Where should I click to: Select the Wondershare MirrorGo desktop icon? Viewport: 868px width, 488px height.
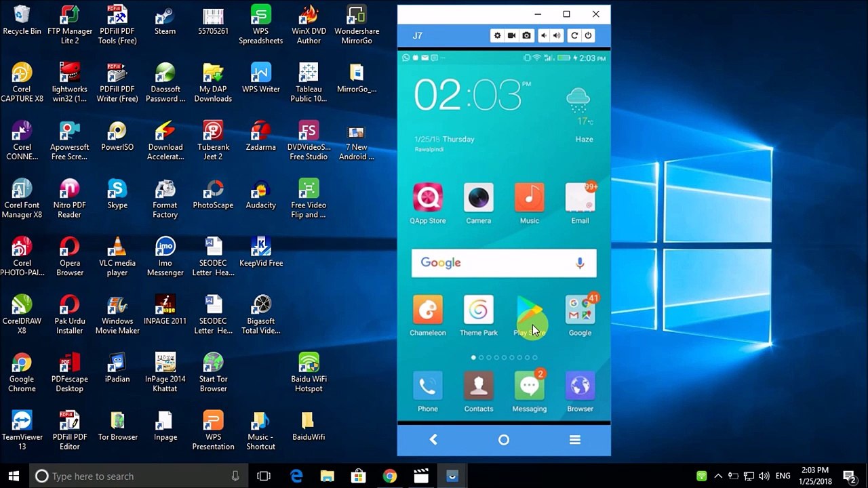357,25
